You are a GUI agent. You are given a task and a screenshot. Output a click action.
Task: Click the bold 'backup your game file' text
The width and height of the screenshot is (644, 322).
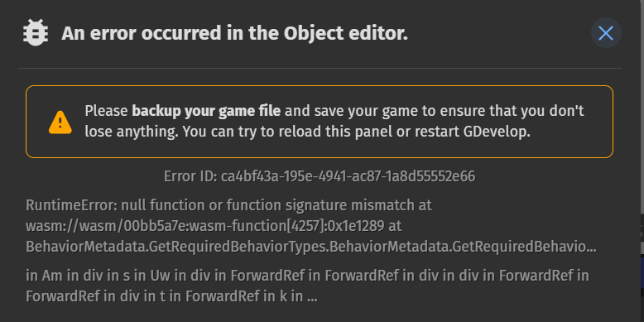206,111
